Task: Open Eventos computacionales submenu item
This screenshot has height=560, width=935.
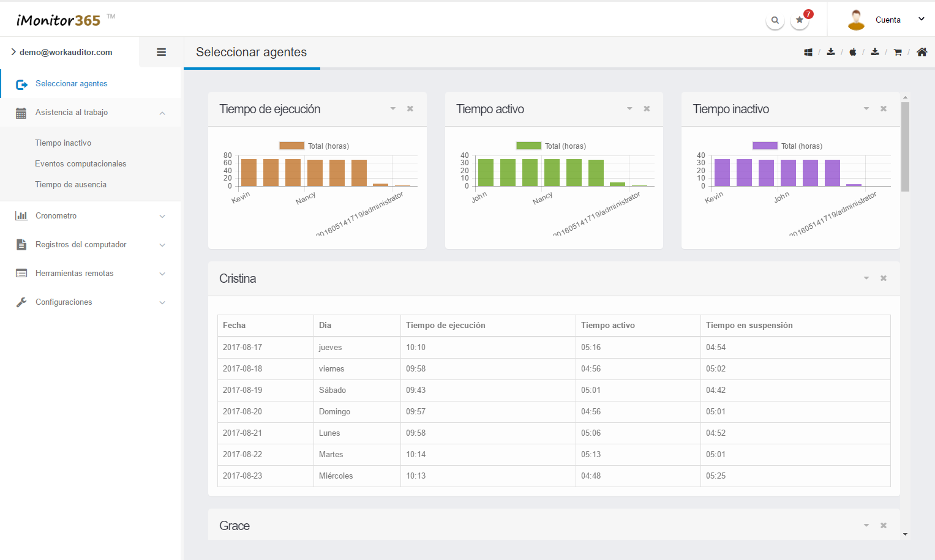Action: [x=80, y=164]
